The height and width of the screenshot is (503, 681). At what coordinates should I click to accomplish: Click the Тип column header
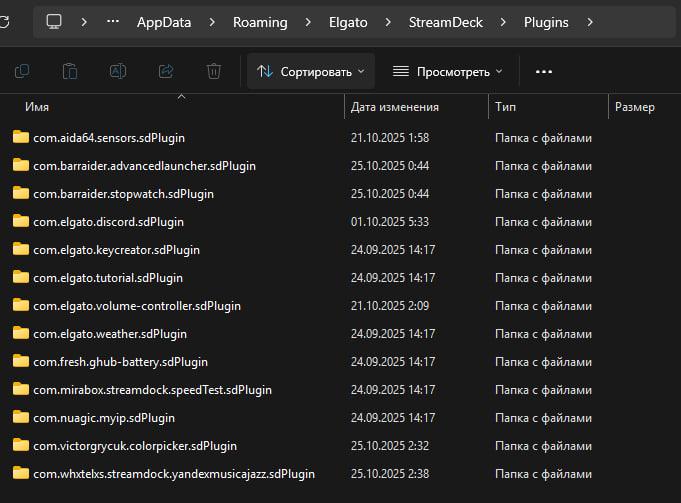[505, 107]
